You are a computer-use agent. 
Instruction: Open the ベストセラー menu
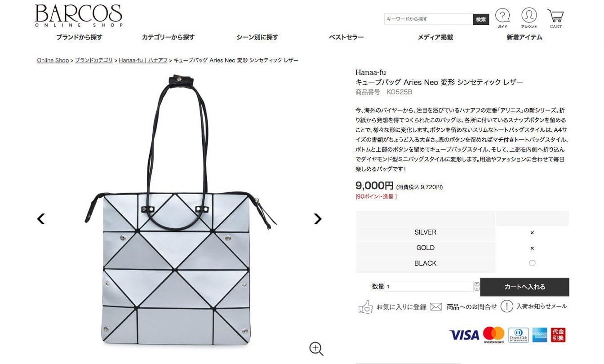tap(346, 37)
